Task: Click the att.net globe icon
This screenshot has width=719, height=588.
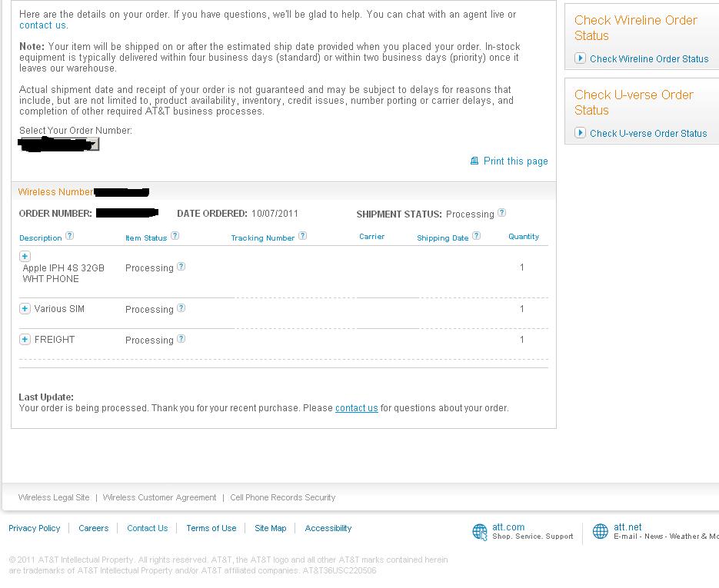Action: click(x=601, y=531)
